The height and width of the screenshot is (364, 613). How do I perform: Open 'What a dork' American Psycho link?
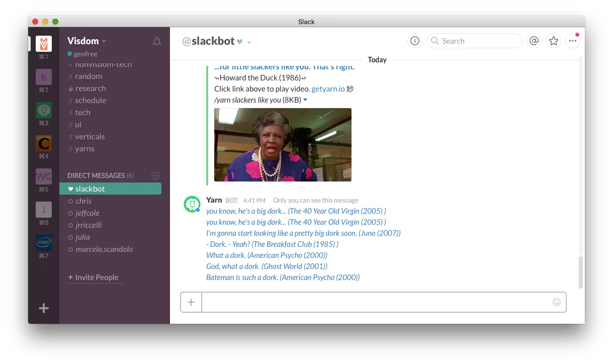267,255
